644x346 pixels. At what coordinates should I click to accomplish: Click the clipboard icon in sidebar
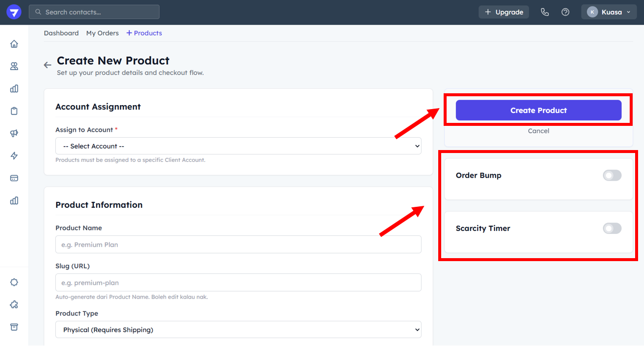(x=14, y=111)
